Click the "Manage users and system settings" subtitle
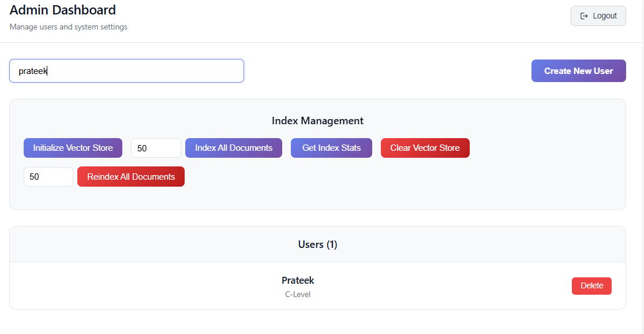This screenshot has width=644, height=334. pyautogui.click(x=68, y=27)
